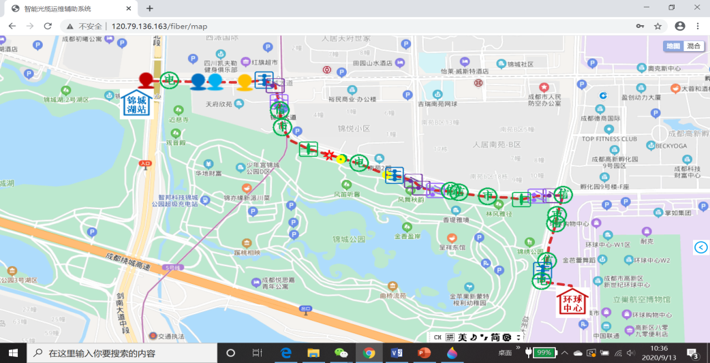The width and height of the screenshot is (710, 363).
Task: Select the 智能光缆运维辅助系统 browser tab
Action: pyautogui.click(x=72, y=9)
